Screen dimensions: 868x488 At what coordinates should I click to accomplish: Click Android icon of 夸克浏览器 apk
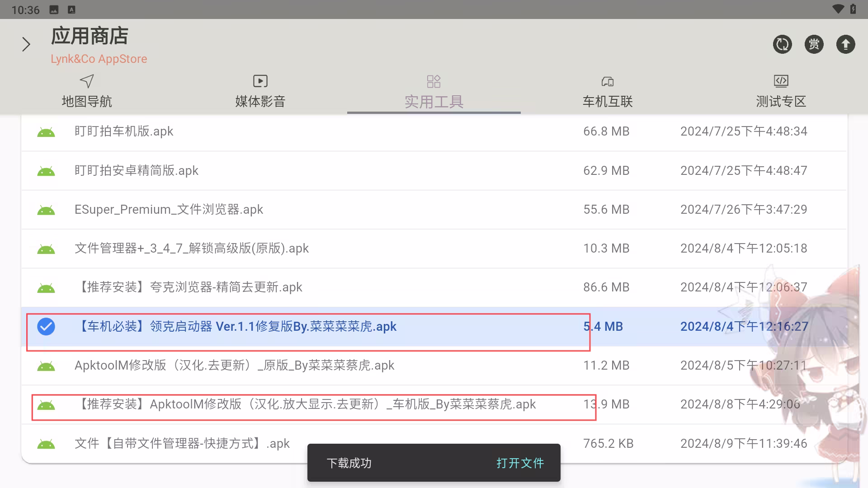46,288
